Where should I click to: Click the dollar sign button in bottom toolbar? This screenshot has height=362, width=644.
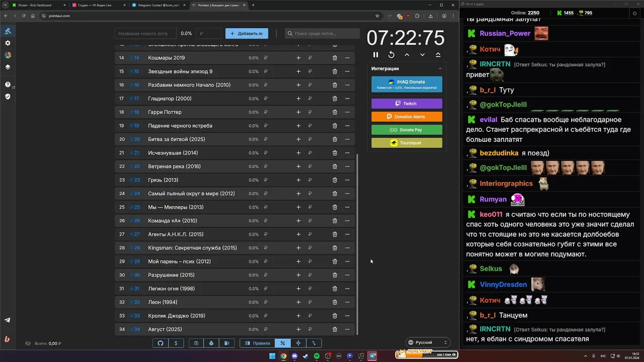click(176, 343)
